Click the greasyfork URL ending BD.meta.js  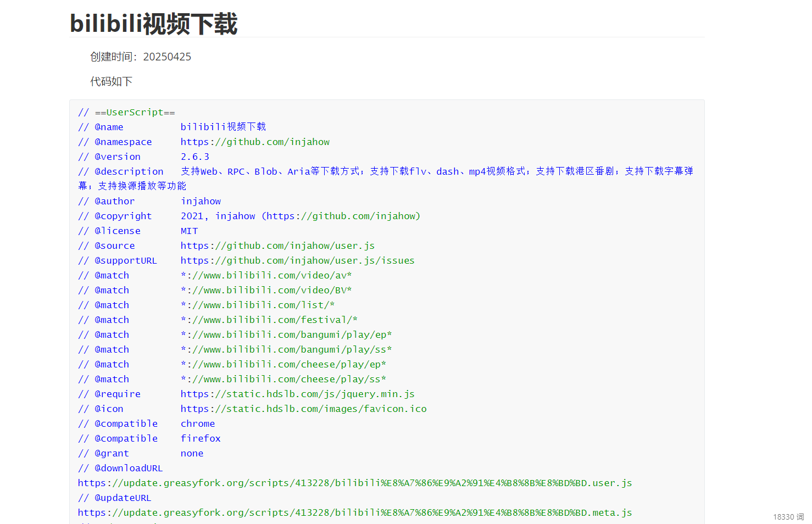[x=355, y=512]
